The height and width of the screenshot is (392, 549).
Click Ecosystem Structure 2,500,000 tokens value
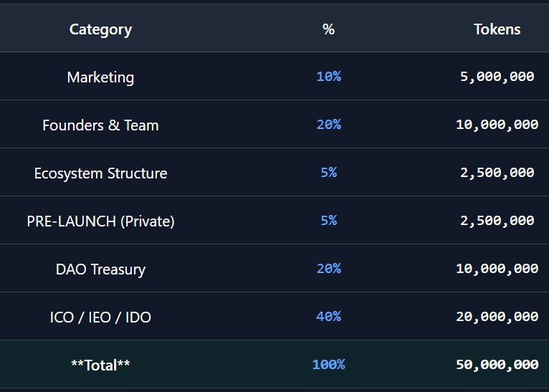[x=497, y=172]
